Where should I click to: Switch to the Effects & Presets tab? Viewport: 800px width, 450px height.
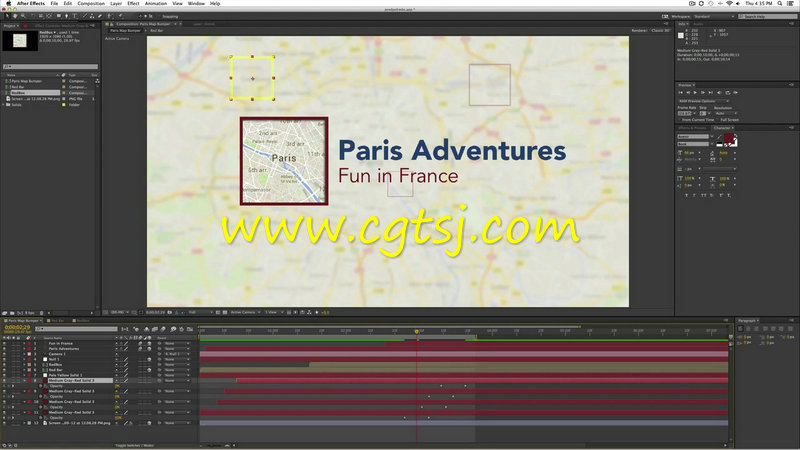click(692, 128)
